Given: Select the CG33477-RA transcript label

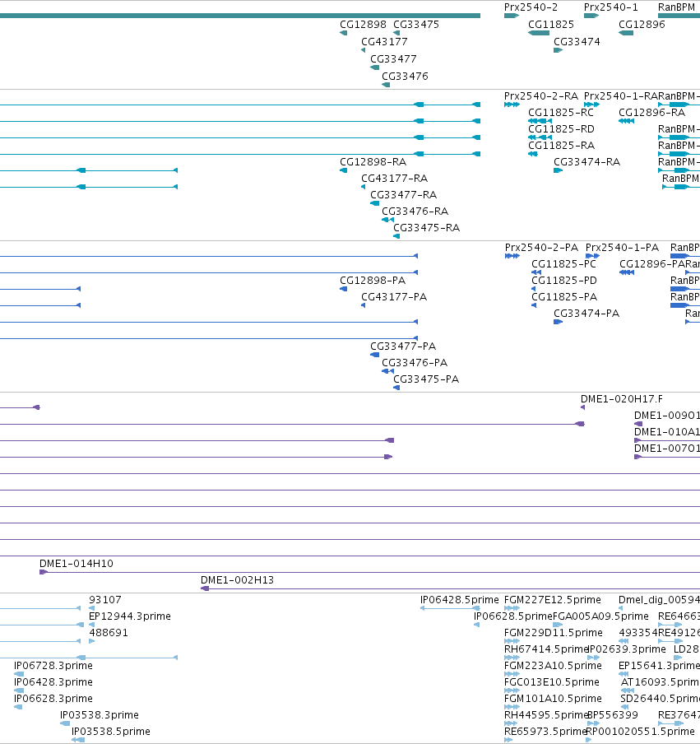Looking at the screenshot, I should point(404,194).
